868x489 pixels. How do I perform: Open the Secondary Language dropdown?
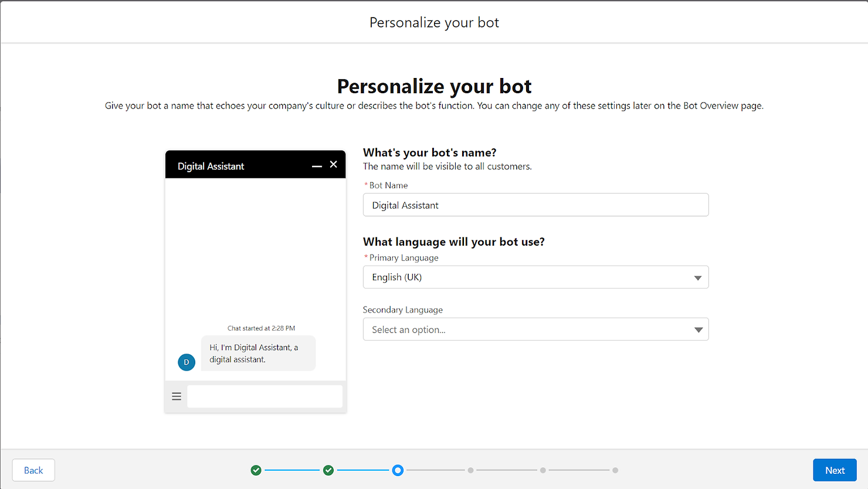click(x=535, y=330)
